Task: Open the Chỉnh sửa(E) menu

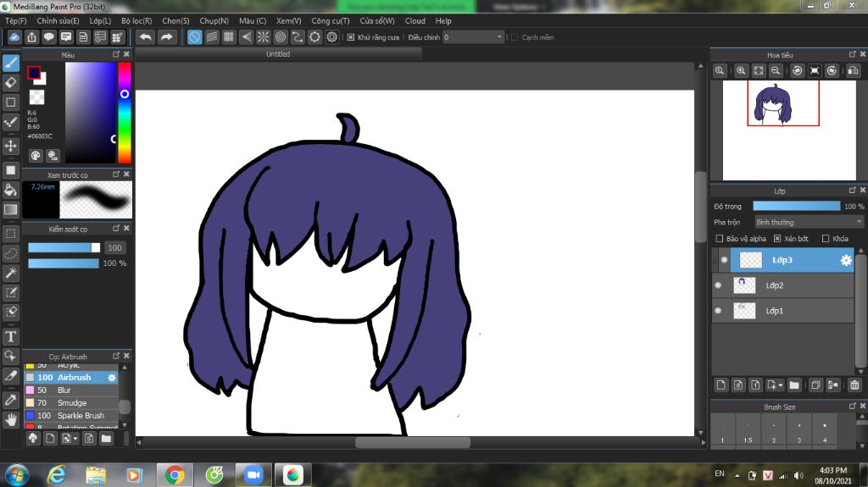Action: [x=58, y=21]
